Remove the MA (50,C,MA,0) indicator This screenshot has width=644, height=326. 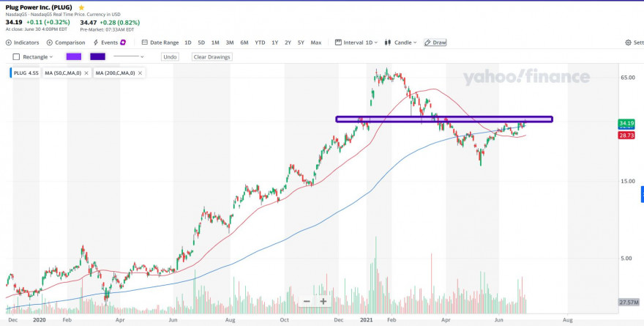[86, 73]
